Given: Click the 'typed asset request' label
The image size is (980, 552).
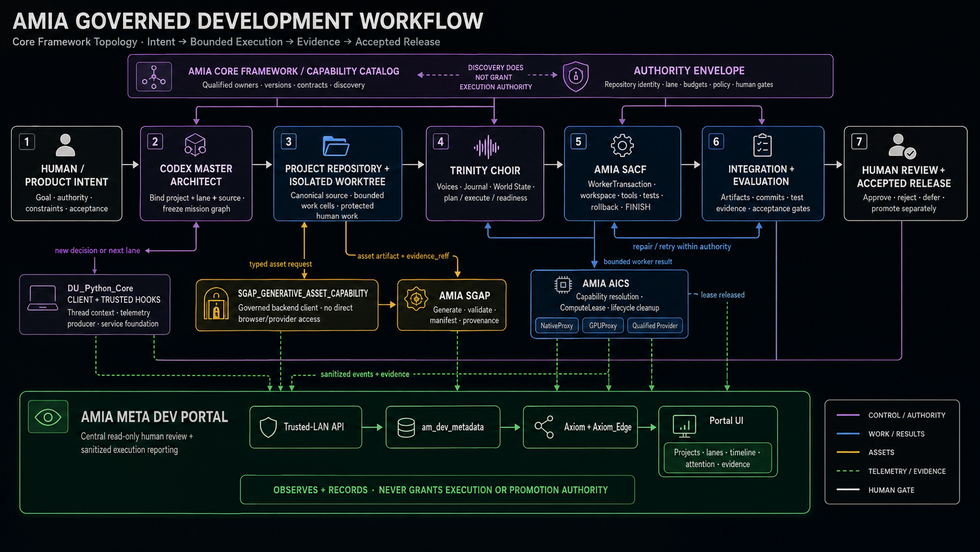Looking at the screenshot, I should click(x=280, y=264).
